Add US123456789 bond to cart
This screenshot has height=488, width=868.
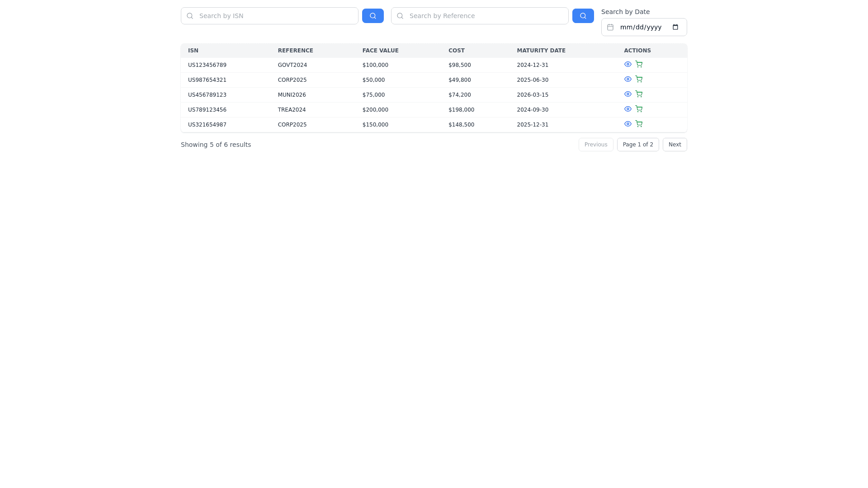[639, 64]
